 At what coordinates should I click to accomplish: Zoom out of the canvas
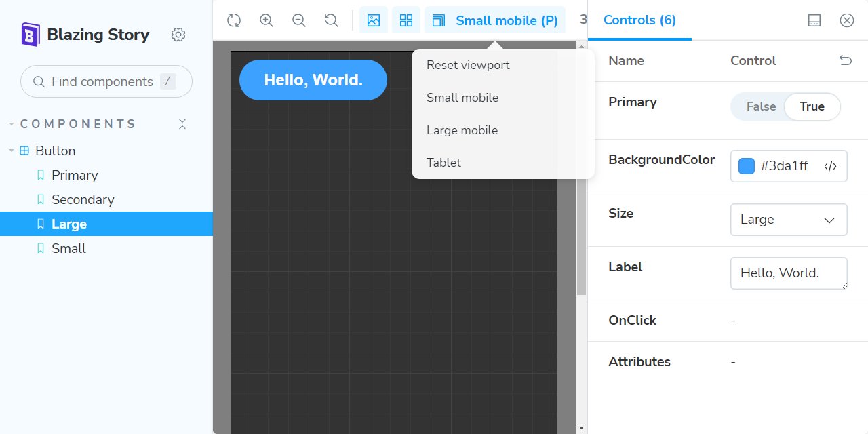(x=299, y=20)
